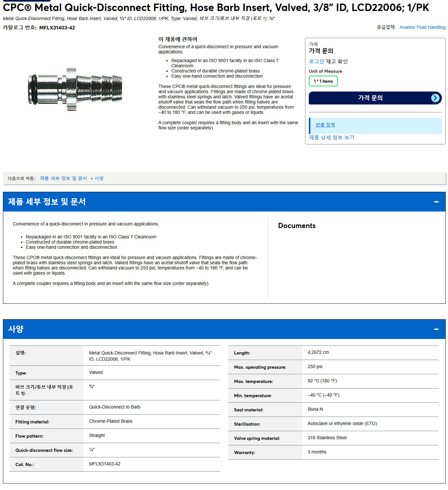
Task: Click the product title heading
Action: coord(216,7)
